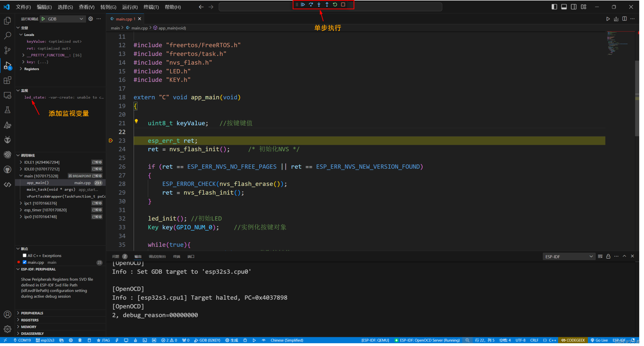Click esp32s3 target in status bar

pos(45,340)
